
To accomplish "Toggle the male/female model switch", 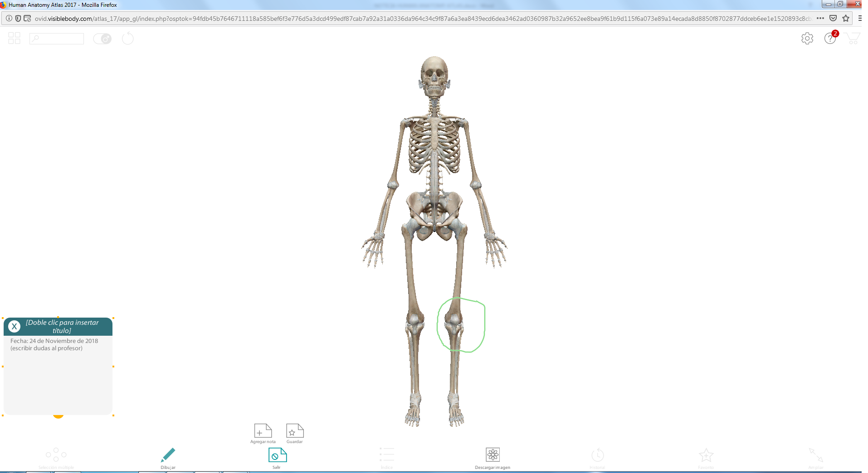I will tap(102, 39).
